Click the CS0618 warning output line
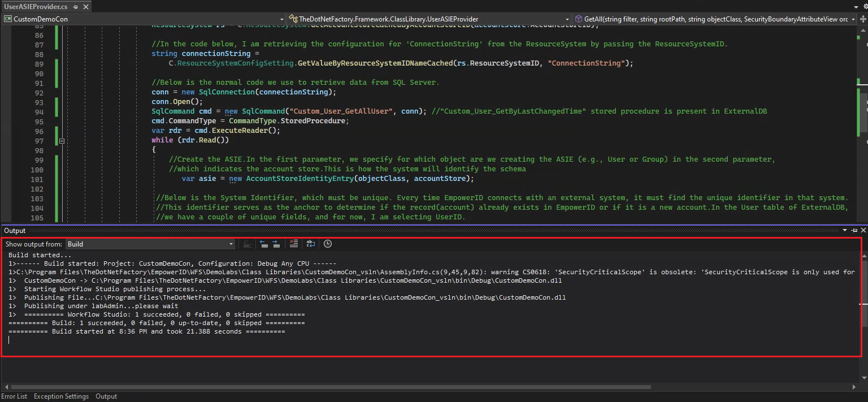 click(432, 272)
